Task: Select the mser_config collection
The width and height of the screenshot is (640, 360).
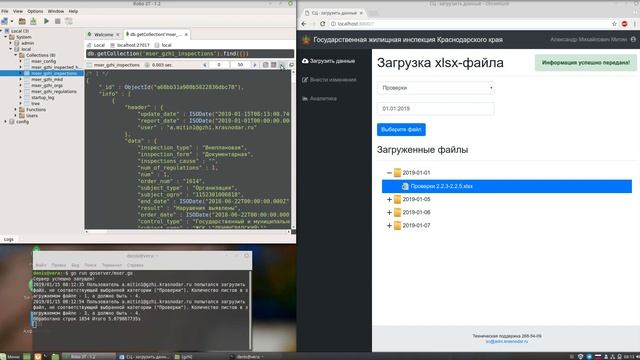Action: pos(43,61)
